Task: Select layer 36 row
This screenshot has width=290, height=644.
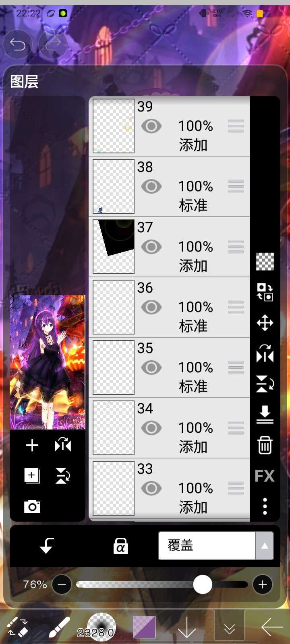Action: [x=169, y=307]
